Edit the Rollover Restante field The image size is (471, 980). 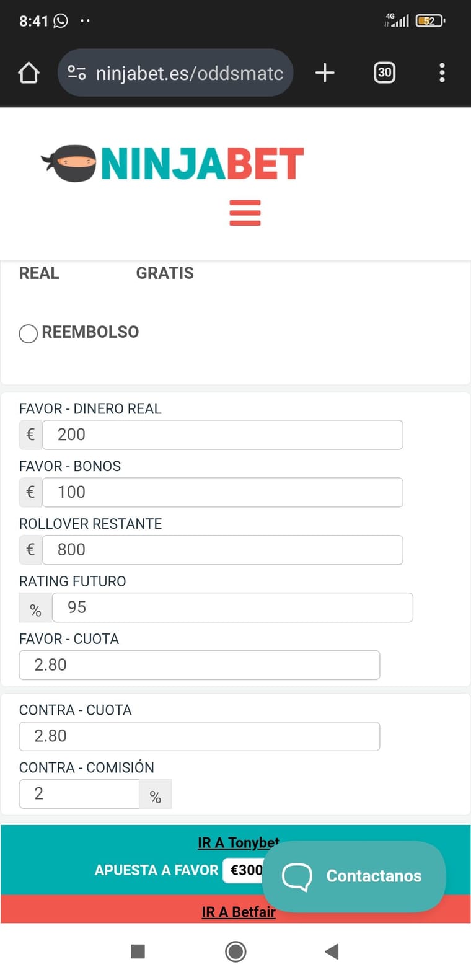click(222, 550)
